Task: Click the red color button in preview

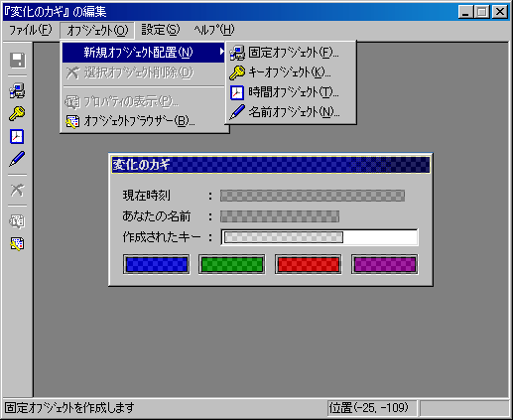Action: coord(309,264)
